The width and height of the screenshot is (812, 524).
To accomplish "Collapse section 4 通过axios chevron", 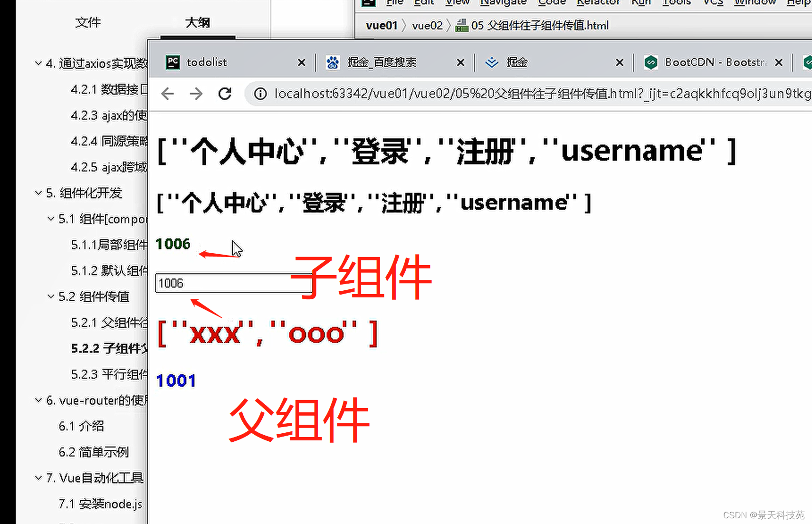I will 38,63.
